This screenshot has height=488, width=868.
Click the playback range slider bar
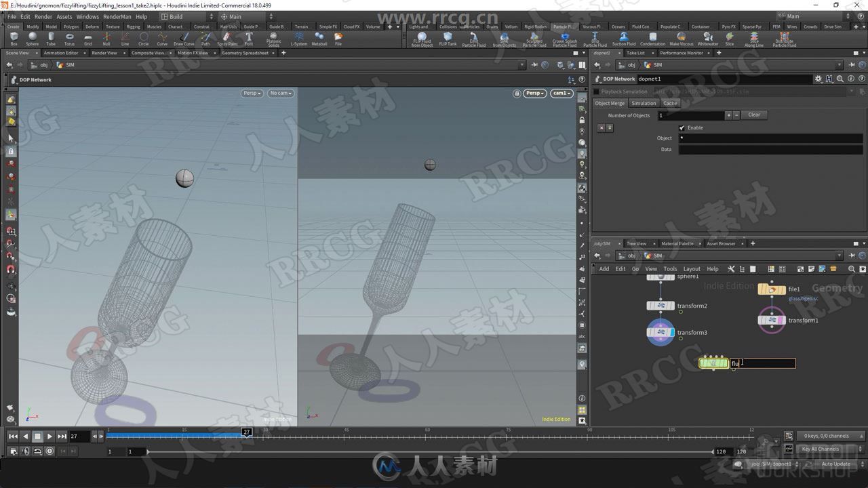(x=431, y=451)
